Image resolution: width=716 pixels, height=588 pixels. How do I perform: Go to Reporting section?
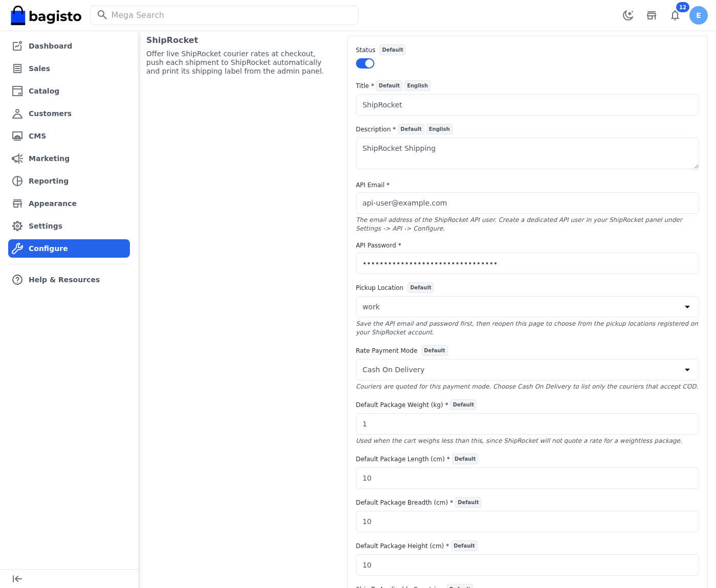click(x=69, y=181)
